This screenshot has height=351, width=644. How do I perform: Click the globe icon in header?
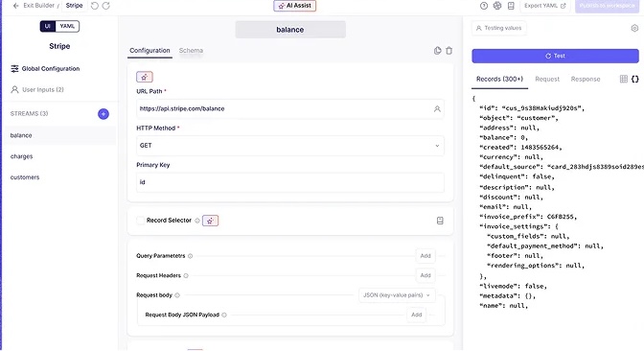click(497, 6)
